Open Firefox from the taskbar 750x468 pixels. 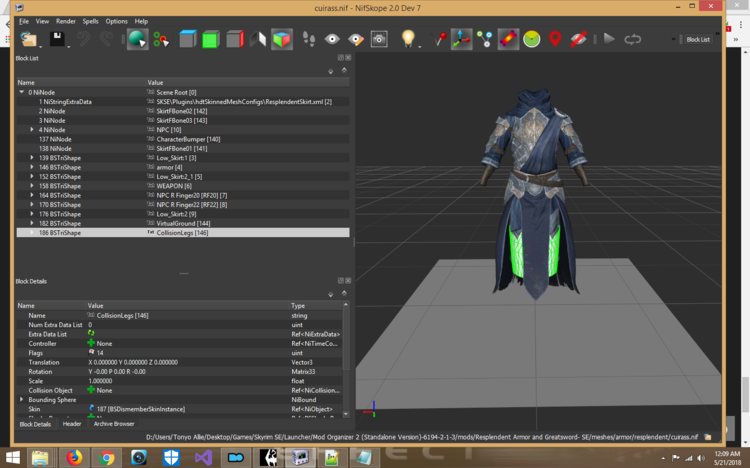tap(74, 458)
